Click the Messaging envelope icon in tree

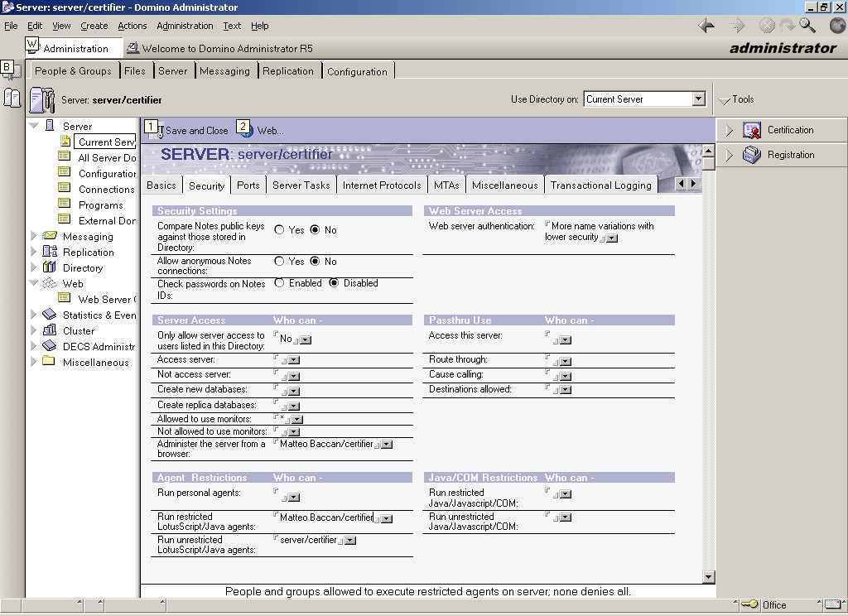50,236
